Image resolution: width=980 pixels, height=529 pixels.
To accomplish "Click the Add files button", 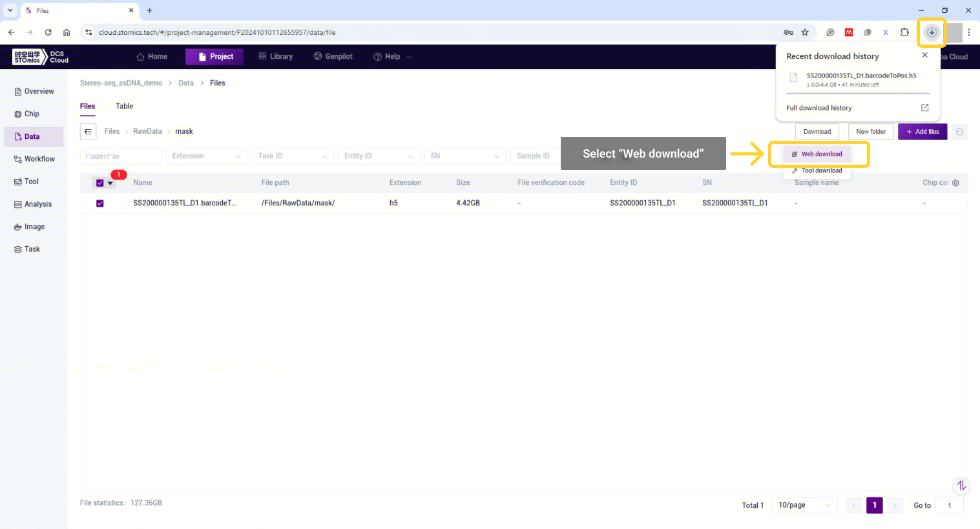I will (x=922, y=132).
